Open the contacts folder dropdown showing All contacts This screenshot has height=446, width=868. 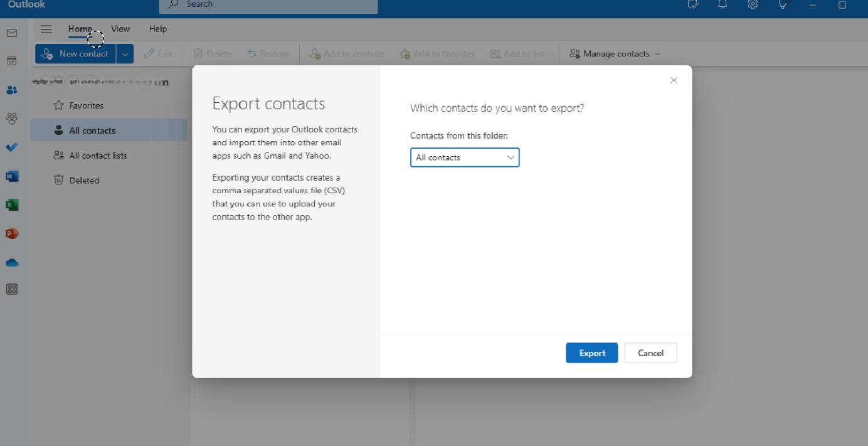click(464, 157)
